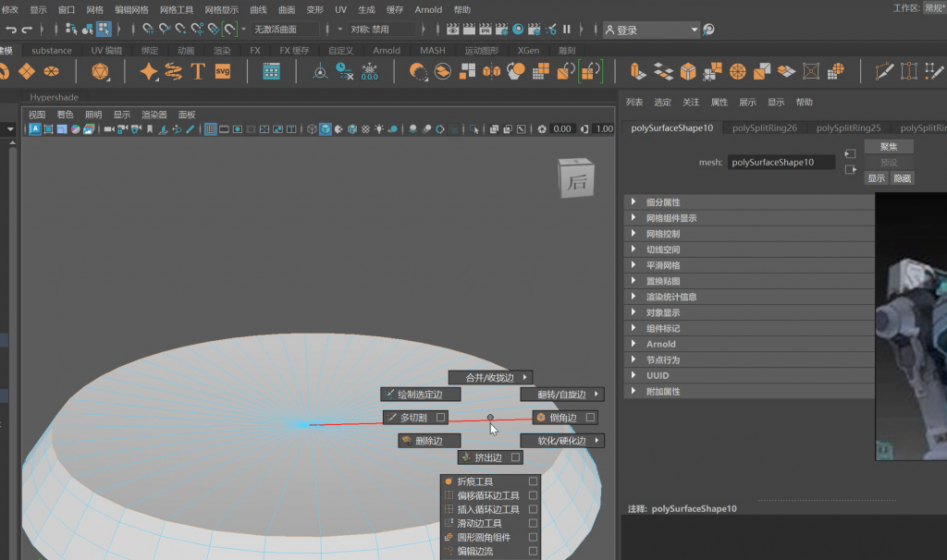
Task: Click the four-point star sweep mesh icon
Action: pos(148,71)
